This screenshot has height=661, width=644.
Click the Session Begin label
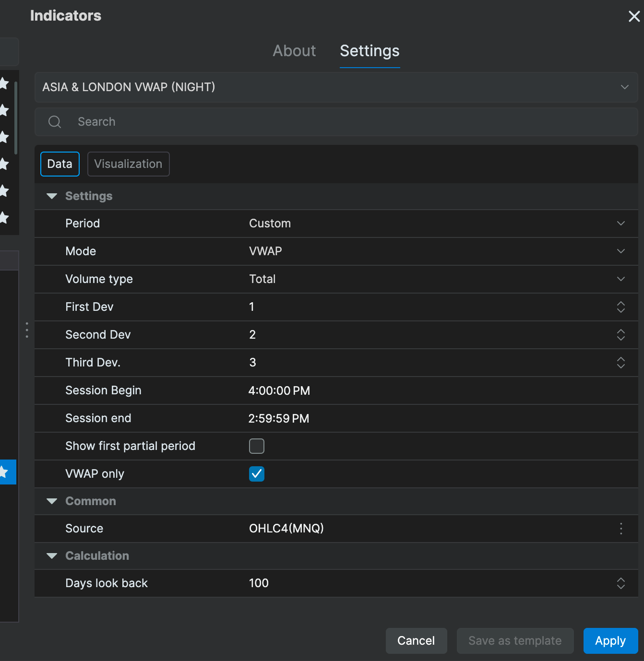point(103,390)
